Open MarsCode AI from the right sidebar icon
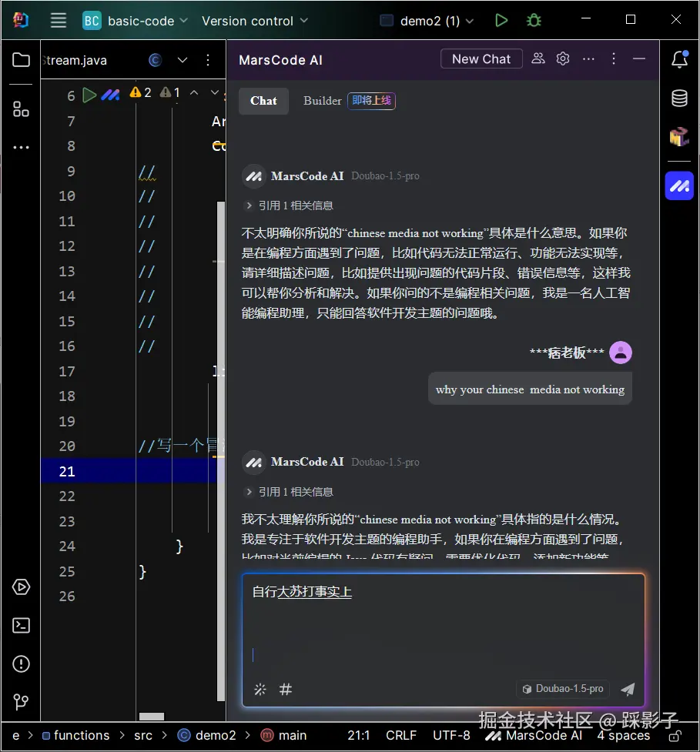This screenshot has height=752, width=700. point(678,185)
